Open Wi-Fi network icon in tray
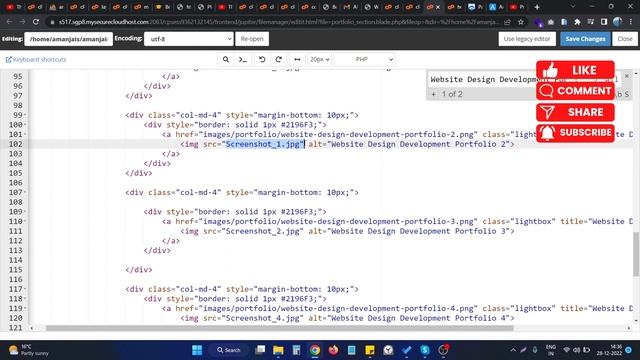The height and width of the screenshot is (360, 640). point(567,350)
